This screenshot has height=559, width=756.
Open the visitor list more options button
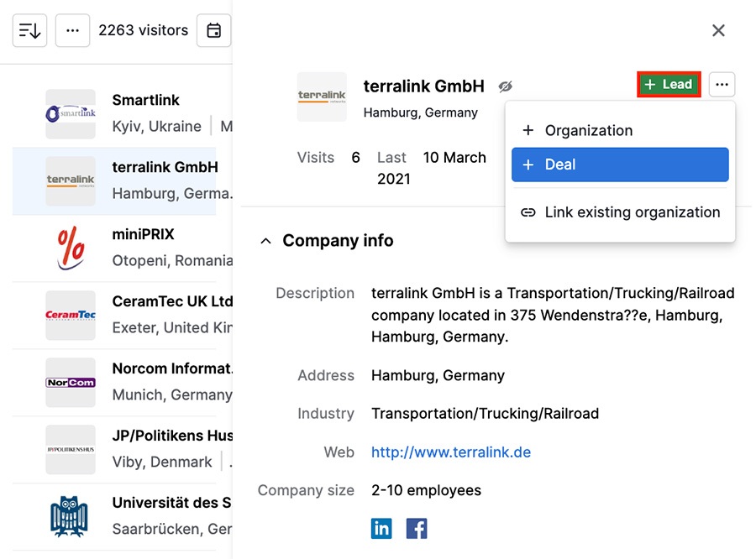pos(72,30)
